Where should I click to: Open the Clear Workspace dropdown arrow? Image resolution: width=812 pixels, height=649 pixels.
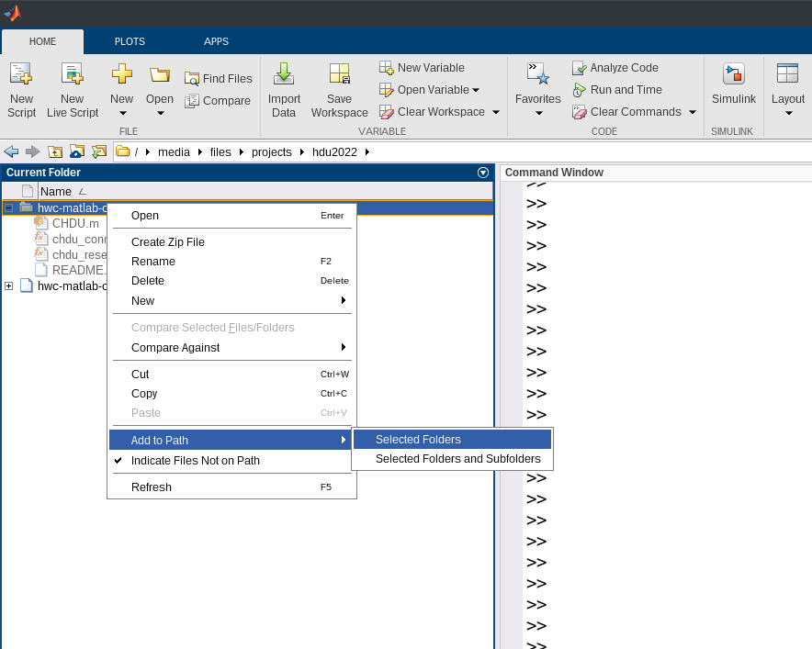[x=496, y=112]
